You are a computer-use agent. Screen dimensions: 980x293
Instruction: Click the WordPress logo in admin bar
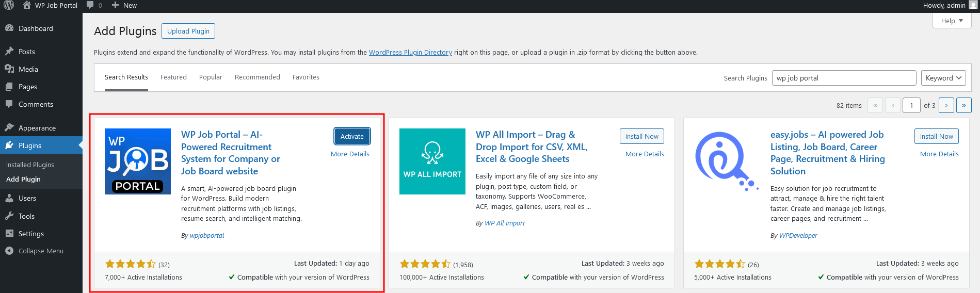point(9,5)
